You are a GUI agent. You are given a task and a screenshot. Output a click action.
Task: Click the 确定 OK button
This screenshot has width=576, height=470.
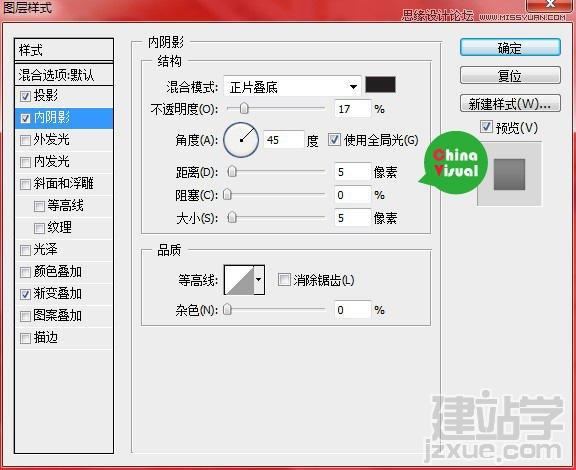coord(510,47)
